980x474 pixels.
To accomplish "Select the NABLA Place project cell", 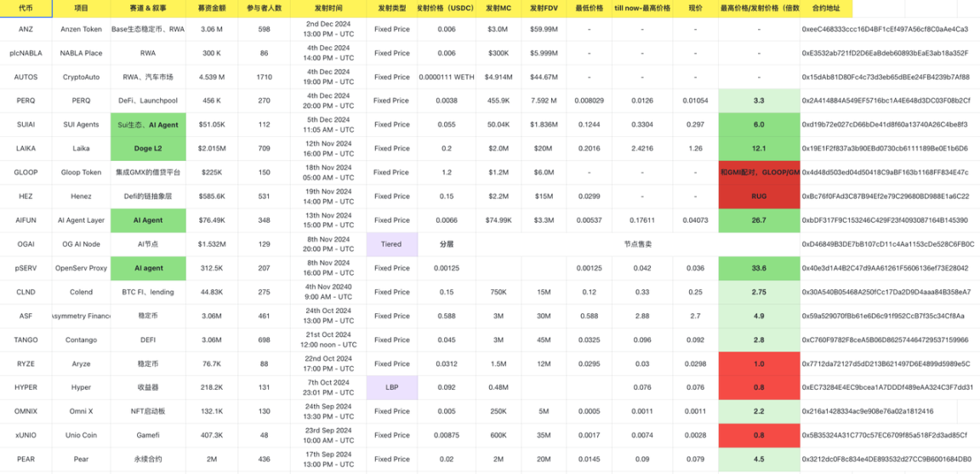I will pyautogui.click(x=81, y=53).
